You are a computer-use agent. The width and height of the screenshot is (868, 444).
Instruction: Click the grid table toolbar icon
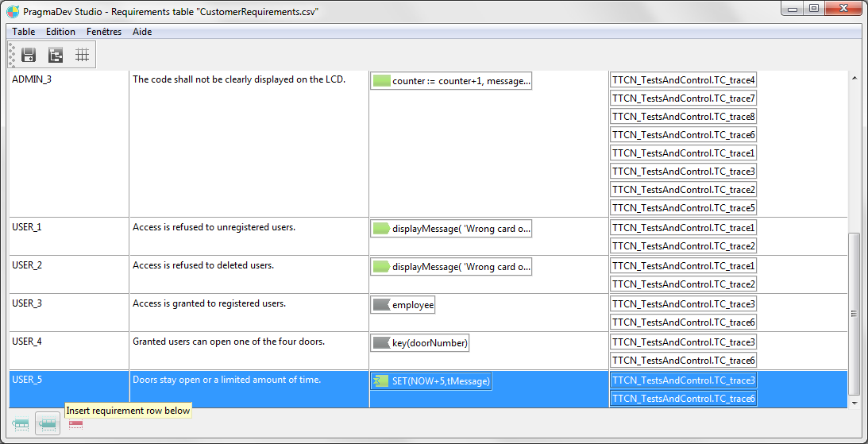[81, 55]
